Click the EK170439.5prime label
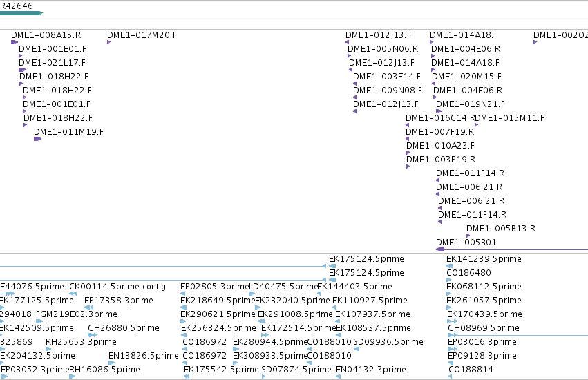The height and width of the screenshot is (380, 588). tap(485, 315)
